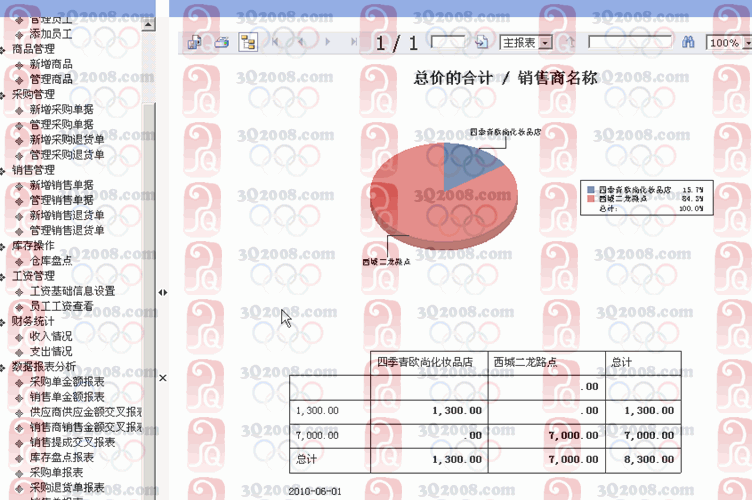The image size is (752, 500).
Task: Open 库存盘点报表
Action: (x=61, y=457)
